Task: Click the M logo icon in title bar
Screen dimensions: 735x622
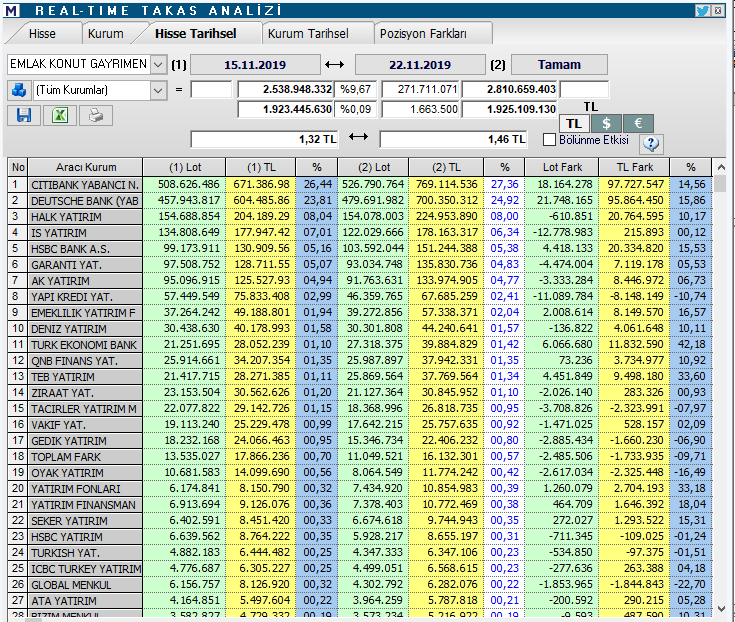Action: (12, 10)
